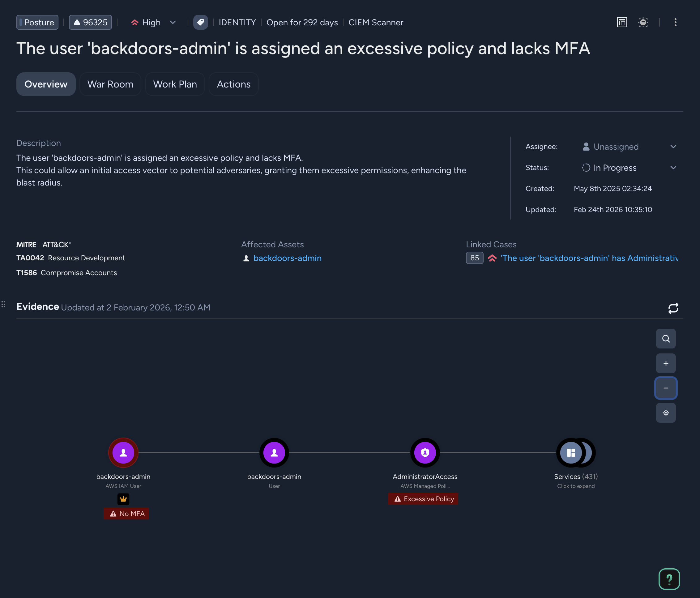Select the Actions tab
The height and width of the screenshot is (598, 700).
pos(233,84)
